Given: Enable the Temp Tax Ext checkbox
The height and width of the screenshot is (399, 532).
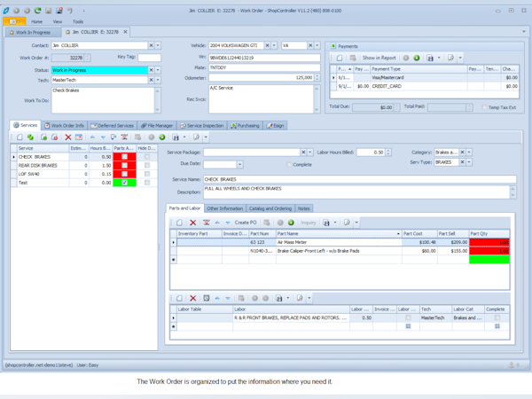Looking at the screenshot, I should pos(484,107).
